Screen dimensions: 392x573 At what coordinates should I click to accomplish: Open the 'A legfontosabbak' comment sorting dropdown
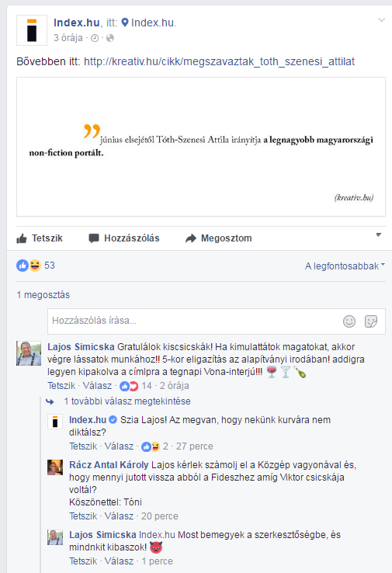point(345,266)
